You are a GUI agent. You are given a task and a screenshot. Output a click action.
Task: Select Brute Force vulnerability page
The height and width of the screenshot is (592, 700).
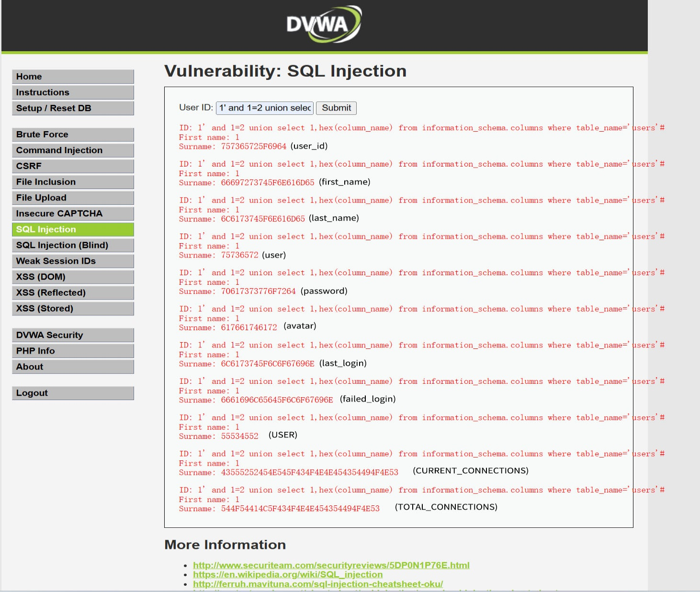(73, 134)
